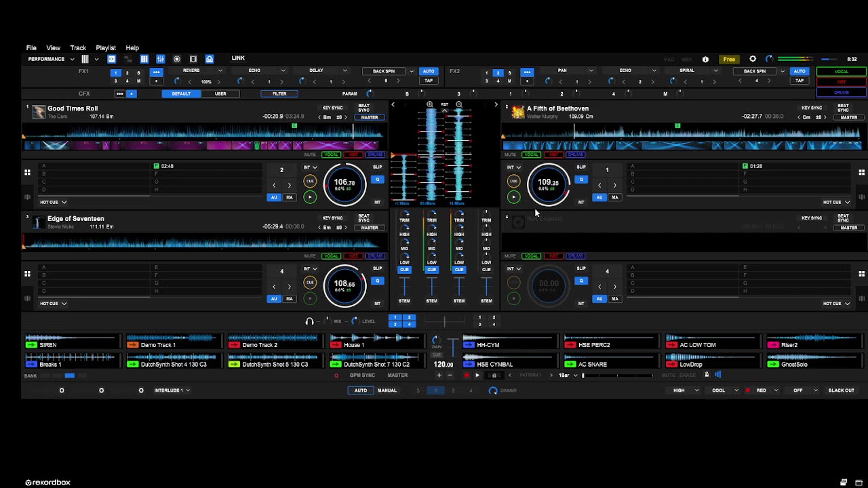Screen dimensions: 868x488
Task: Click Good Times Roll album artwork
Action: point(39,112)
